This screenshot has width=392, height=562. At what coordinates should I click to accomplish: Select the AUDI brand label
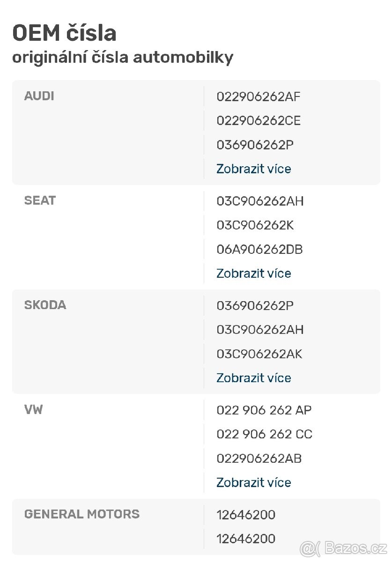click(39, 96)
